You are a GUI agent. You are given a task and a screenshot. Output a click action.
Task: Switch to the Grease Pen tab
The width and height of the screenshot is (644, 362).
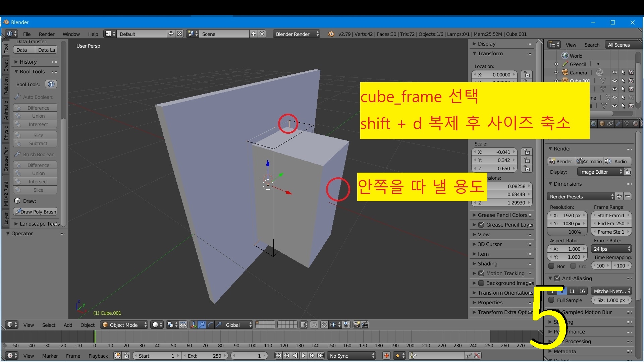[6, 159]
